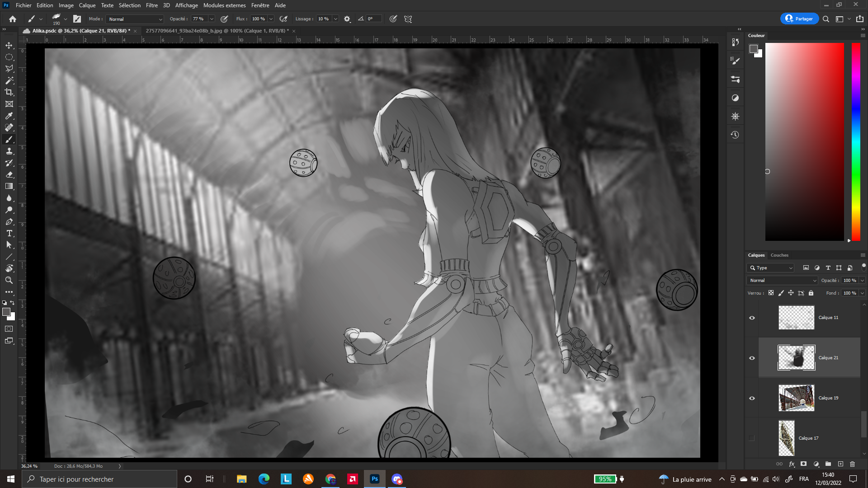Switch to the Couches tab
The height and width of the screenshot is (488, 868).
click(779, 255)
